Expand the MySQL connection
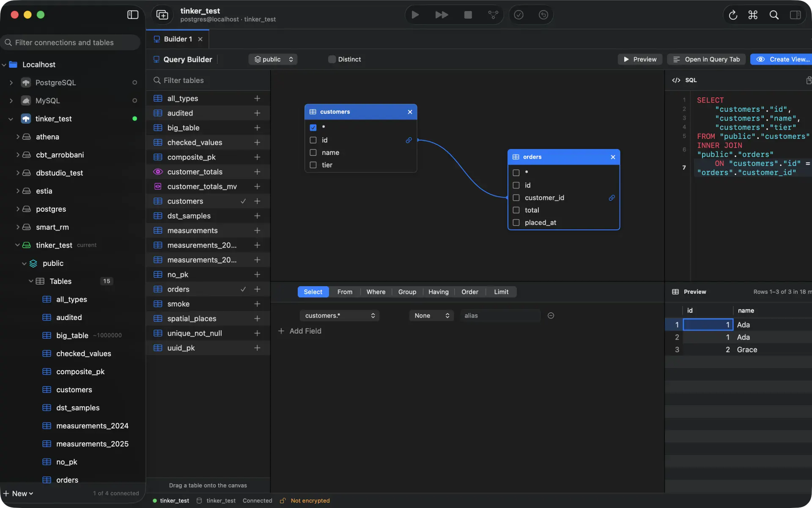 11,101
